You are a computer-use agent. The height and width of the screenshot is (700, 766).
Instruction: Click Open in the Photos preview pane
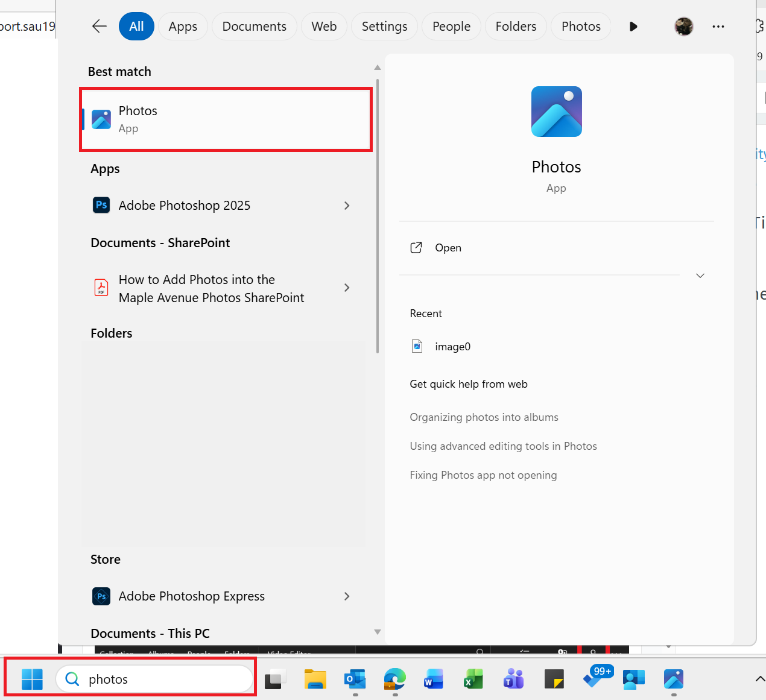click(x=448, y=248)
